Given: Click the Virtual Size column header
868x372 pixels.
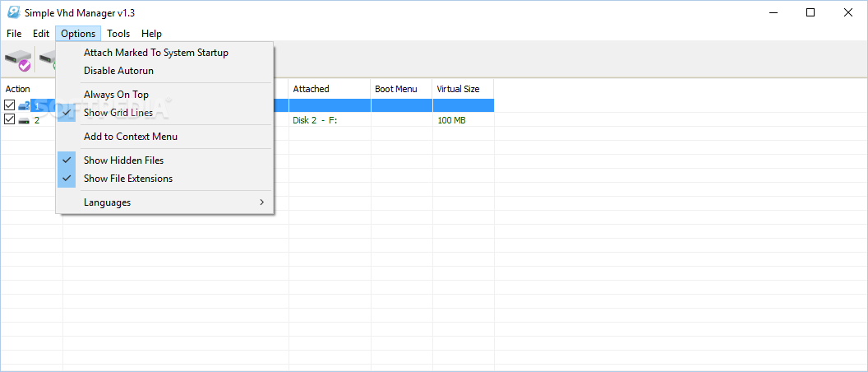Looking at the screenshot, I should click(x=463, y=89).
